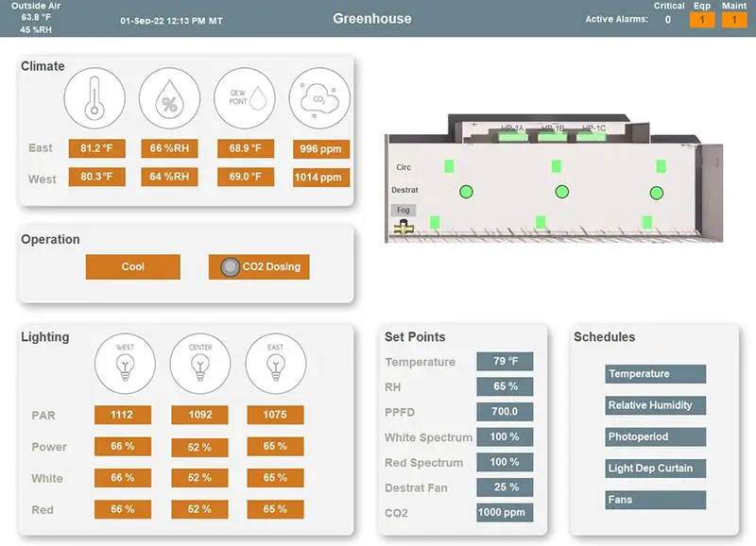Click the Dew Point icon
This screenshot has width=756, height=546.
pyautogui.click(x=244, y=97)
